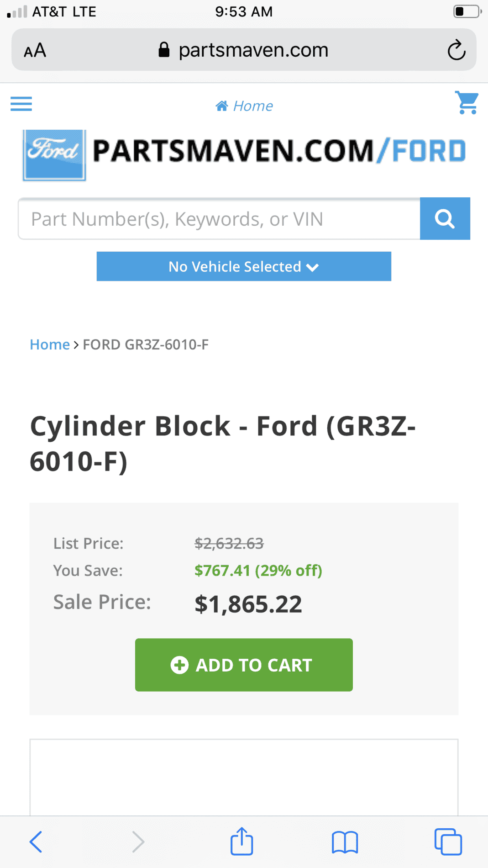Open the AA reader text-size menu
488x868 pixels.
[x=35, y=50]
